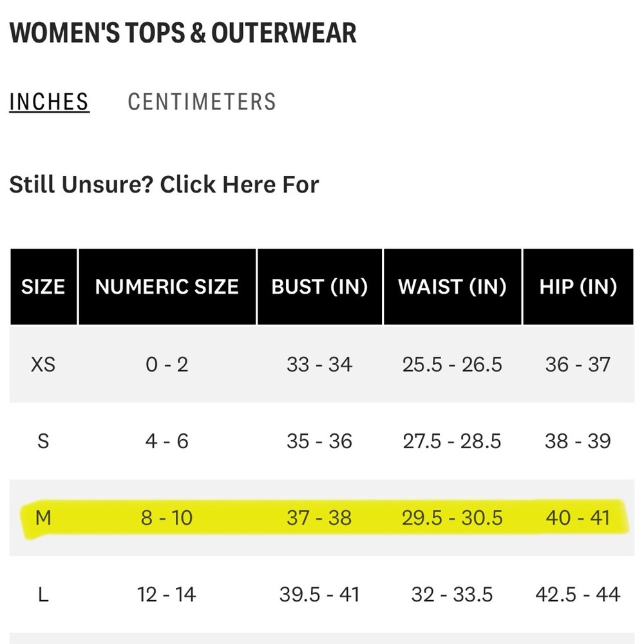Select the L size row label
Image resolution: width=644 pixels, height=644 pixels.
[x=43, y=594]
